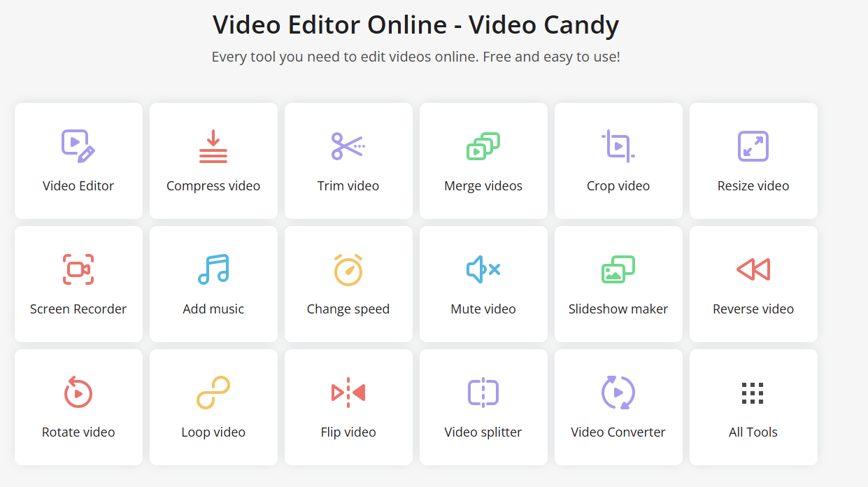Select the Compress video download-arrow icon
The height and width of the screenshot is (487, 868).
[x=213, y=146]
